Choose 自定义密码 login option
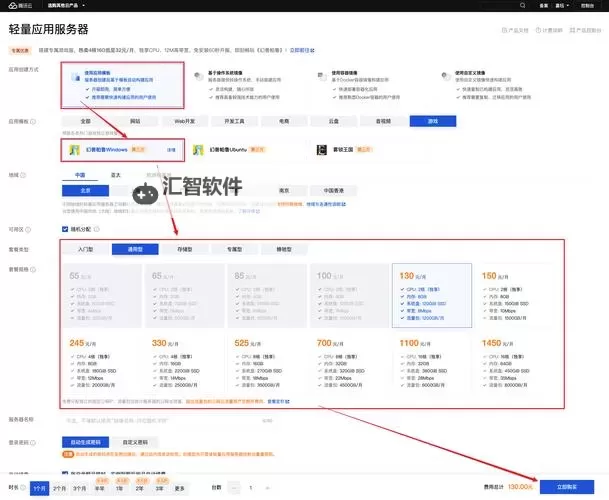Viewport: 609px width, 500px height. coord(135,442)
